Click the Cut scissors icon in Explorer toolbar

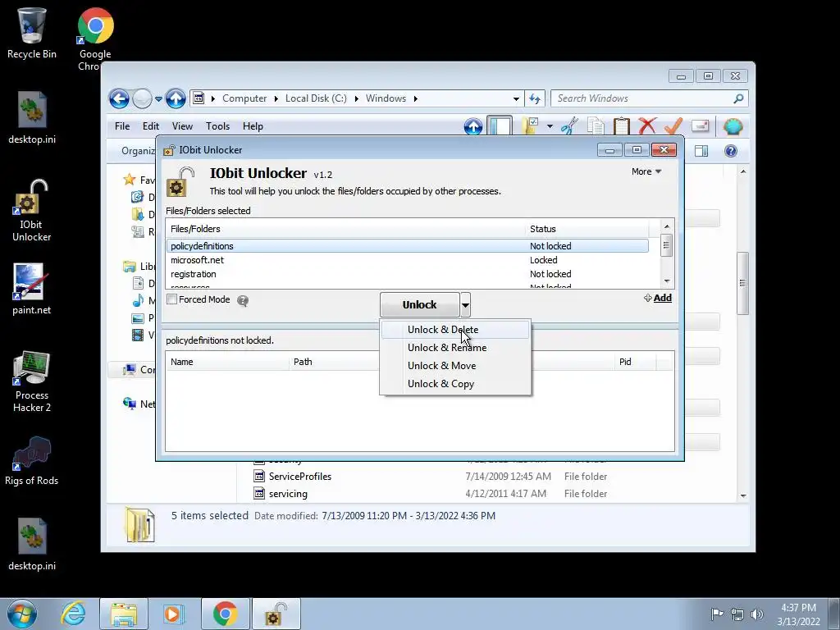569,126
